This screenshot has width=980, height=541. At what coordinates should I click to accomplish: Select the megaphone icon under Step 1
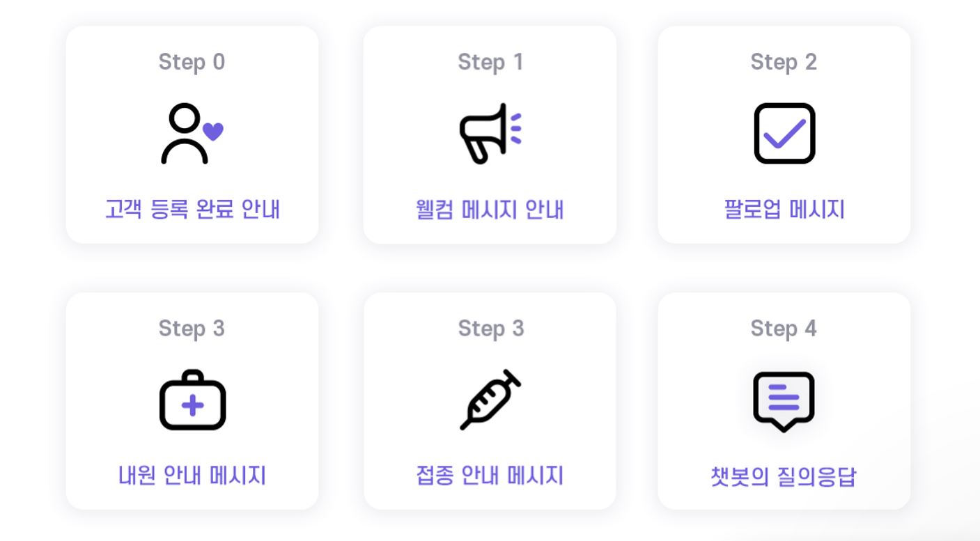point(490,134)
